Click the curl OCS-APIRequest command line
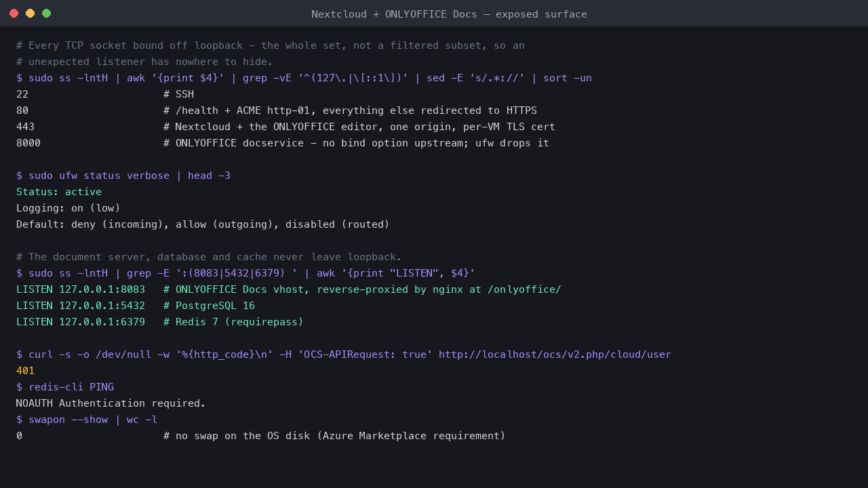The width and height of the screenshot is (868, 488). (x=344, y=354)
